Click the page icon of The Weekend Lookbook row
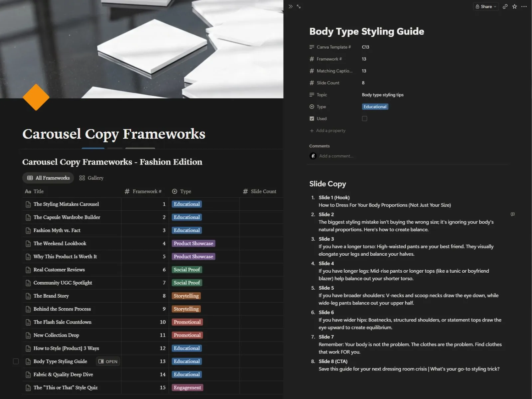532x399 pixels. (28, 243)
